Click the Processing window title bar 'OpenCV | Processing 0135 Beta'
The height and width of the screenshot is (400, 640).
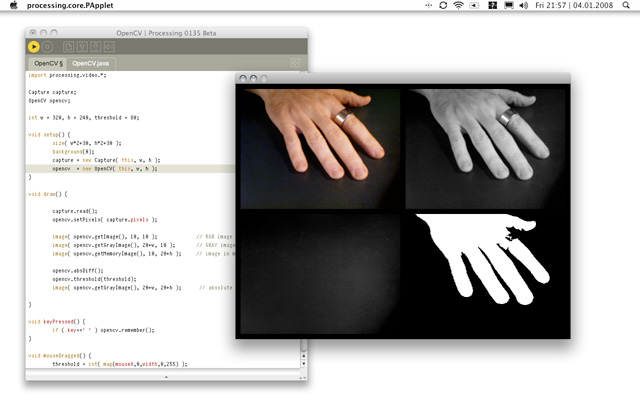pyautogui.click(x=166, y=33)
